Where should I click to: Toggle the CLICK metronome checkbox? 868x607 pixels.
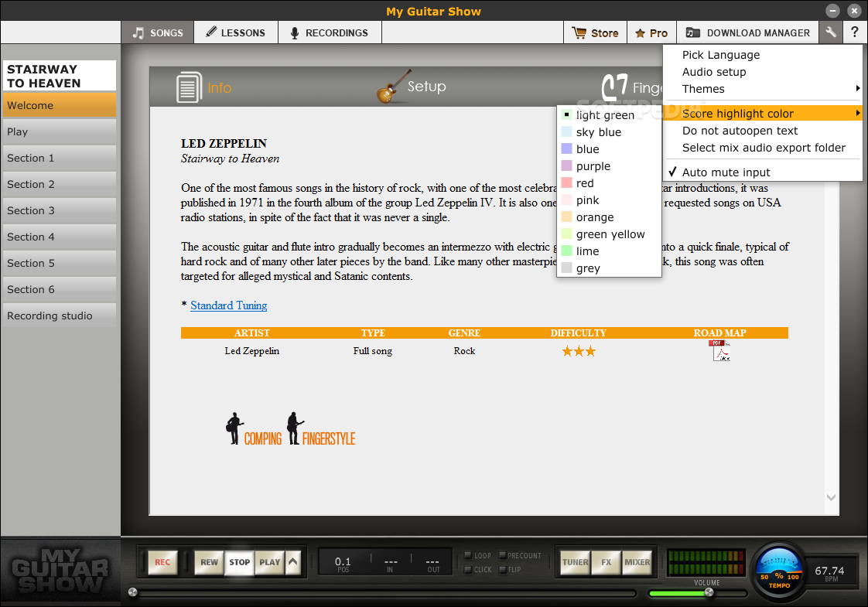[x=468, y=569]
